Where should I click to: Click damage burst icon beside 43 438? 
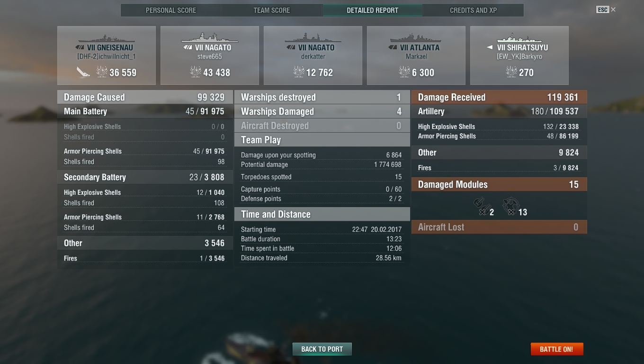pyautogui.click(x=196, y=72)
